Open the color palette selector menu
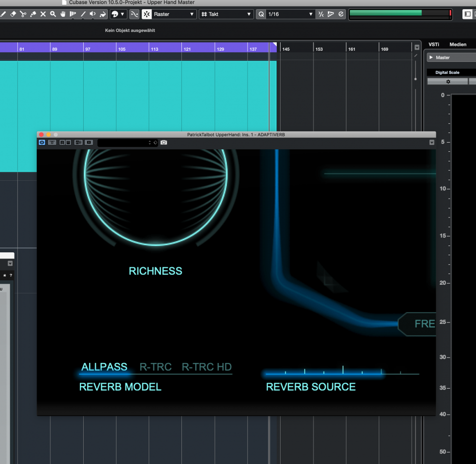476x464 pixels. pyautogui.click(x=118, y=14)
